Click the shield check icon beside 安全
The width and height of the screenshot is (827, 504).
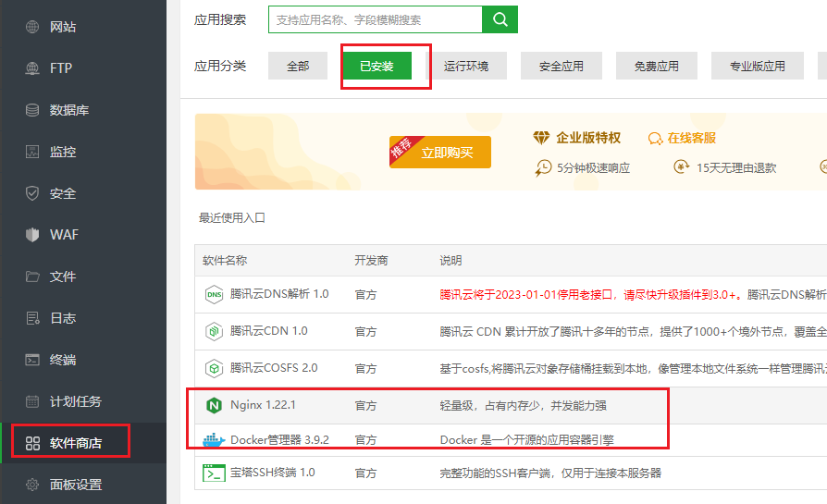[x=32, y=193]
